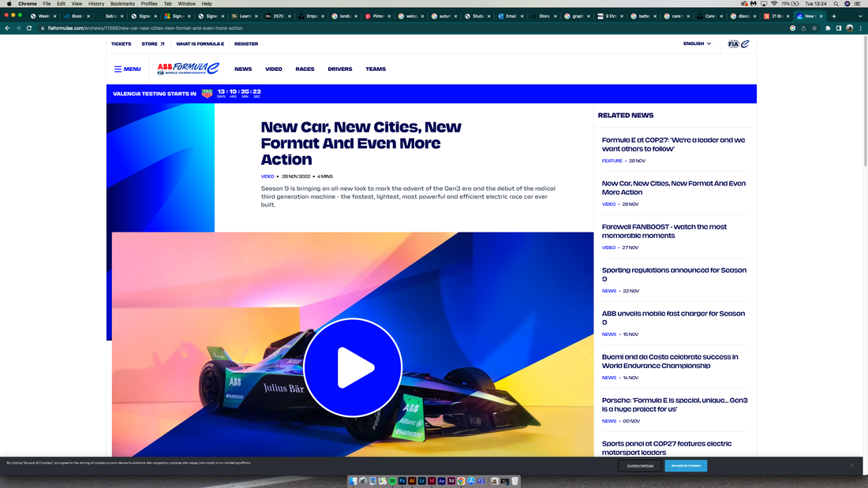Viewport: 868px width, 488px height.
Task: Reload the current page
Action: [29, 28]
